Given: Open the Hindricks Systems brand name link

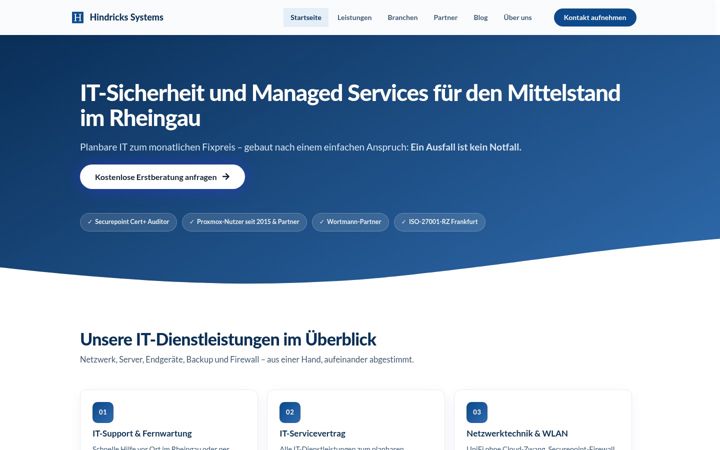Looking at the screenshot, I should pos(126,17).
